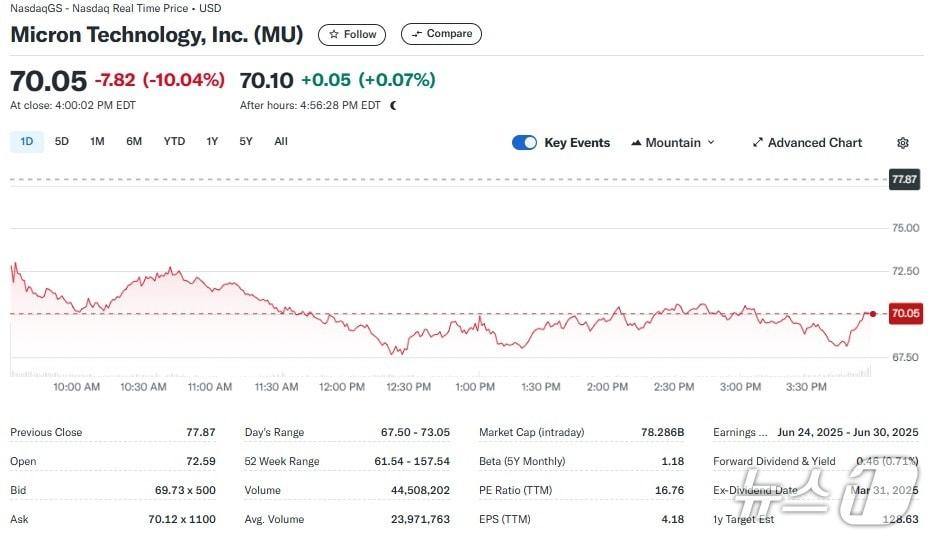Screen dimensions: 932x539
Task: Show the 6M chart range
Action: 134,142
